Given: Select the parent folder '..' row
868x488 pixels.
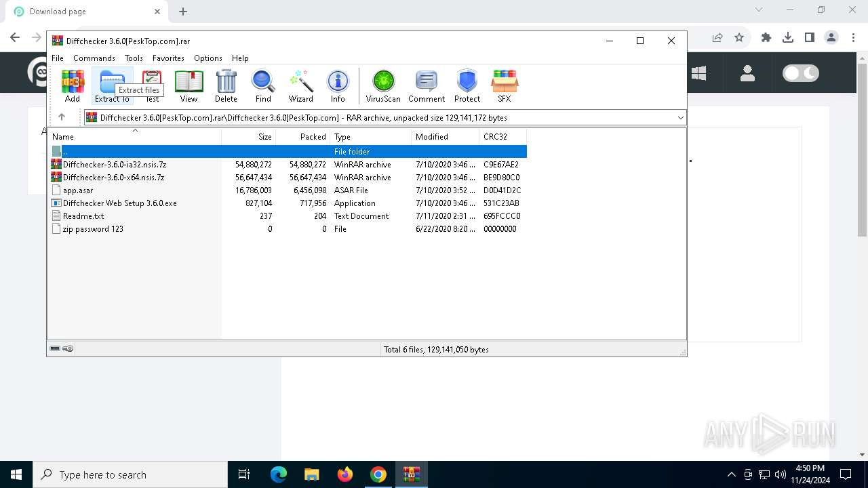Looking at the screenshot, I should (x=288, y=152).
